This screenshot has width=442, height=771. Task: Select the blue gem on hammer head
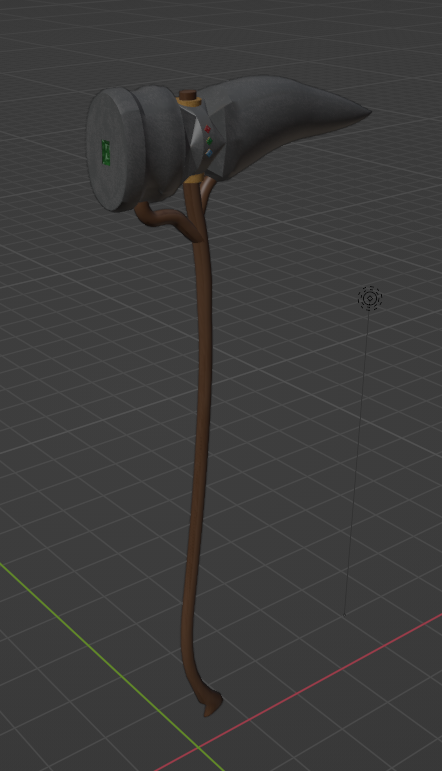tap(208, 152)
